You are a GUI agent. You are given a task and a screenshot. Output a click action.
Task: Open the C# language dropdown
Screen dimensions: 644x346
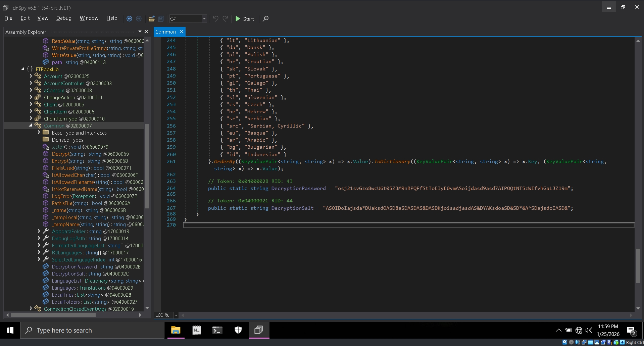pyautogui.click(x=204, y=19)
